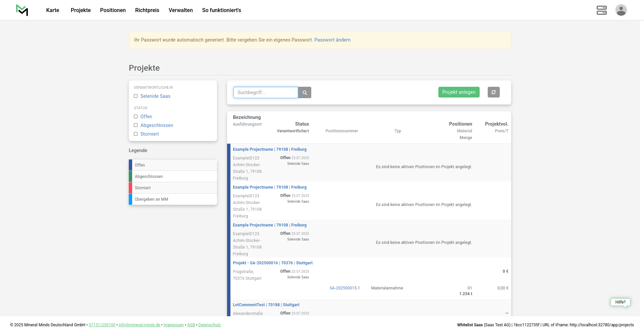Open the Richtpreis navigation item

click(147, 10)
